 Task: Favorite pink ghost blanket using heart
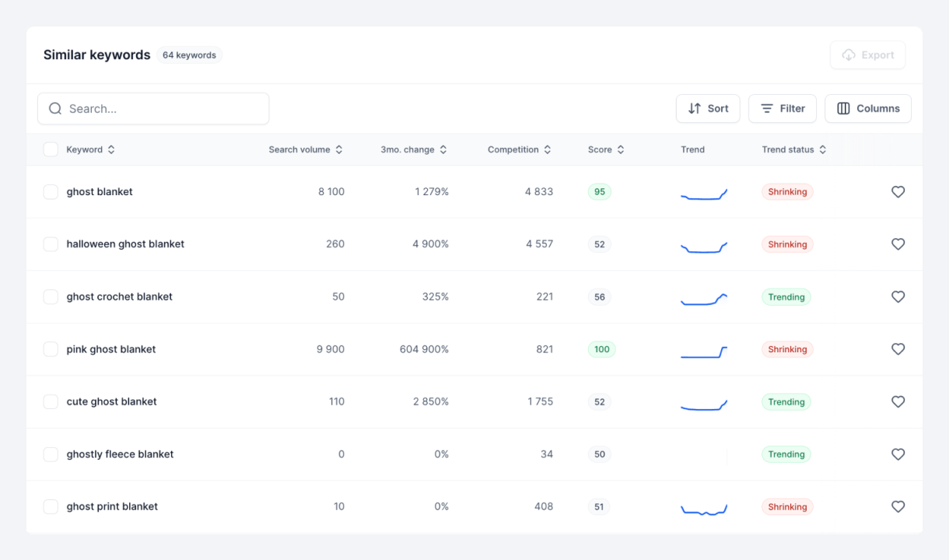tap(898, 349)
